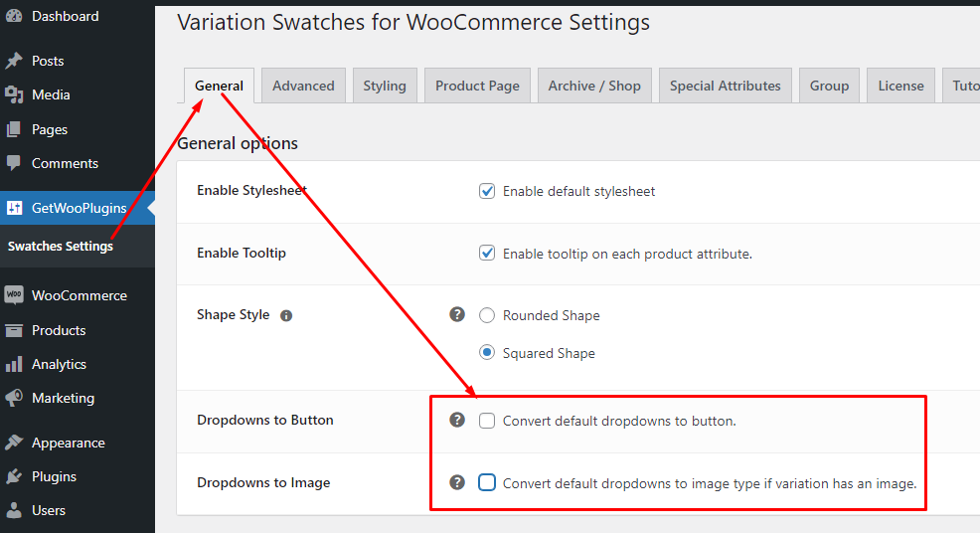Open the Product Page tab

tap(477, 86)
